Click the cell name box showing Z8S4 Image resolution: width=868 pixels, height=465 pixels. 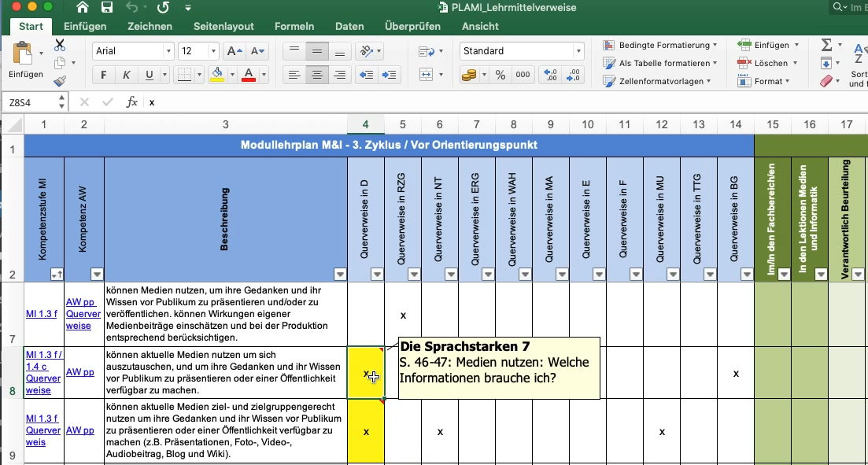(29, 102)
